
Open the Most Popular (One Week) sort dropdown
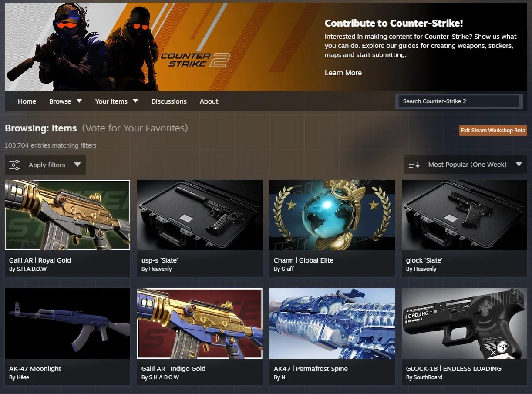pyautogui.click(x=465, y=165)
